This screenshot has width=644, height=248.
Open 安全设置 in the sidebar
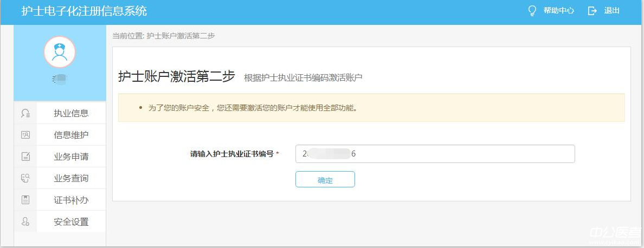click(x=71, y=221)
